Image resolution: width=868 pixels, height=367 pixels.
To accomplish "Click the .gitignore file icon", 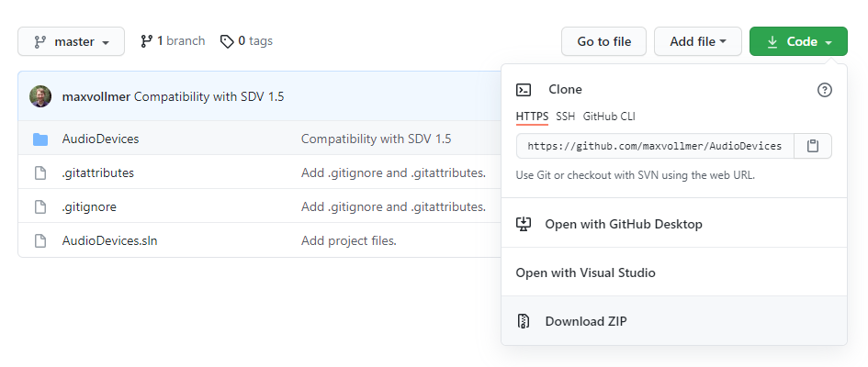I will (x=40, y=207).
